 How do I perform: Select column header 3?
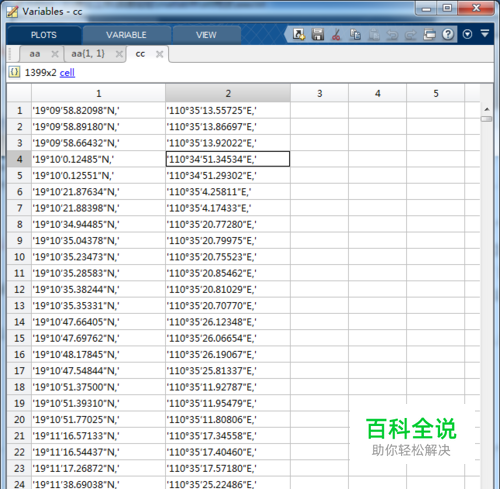tap(320, 93)
